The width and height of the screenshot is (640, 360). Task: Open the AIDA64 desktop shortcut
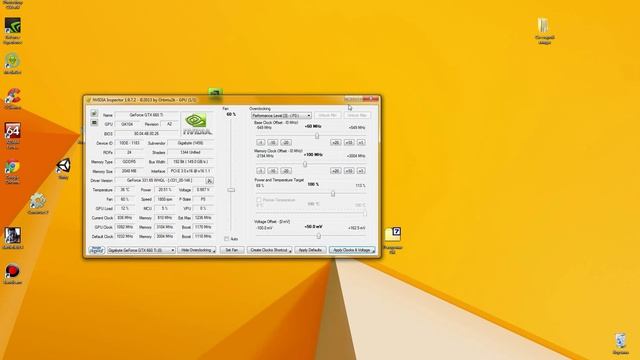13,135
